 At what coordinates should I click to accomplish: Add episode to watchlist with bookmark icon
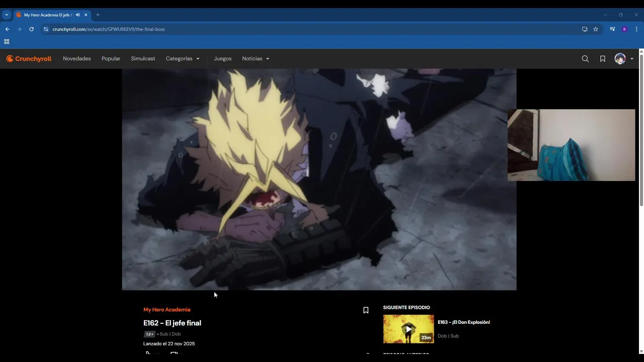(x=366, y=310)
